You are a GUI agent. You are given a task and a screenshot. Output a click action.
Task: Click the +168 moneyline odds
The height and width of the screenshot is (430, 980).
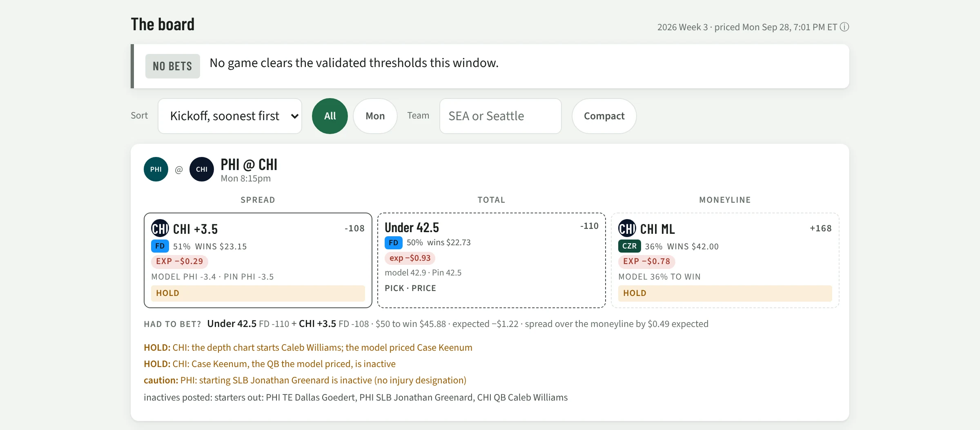(821, 228)
